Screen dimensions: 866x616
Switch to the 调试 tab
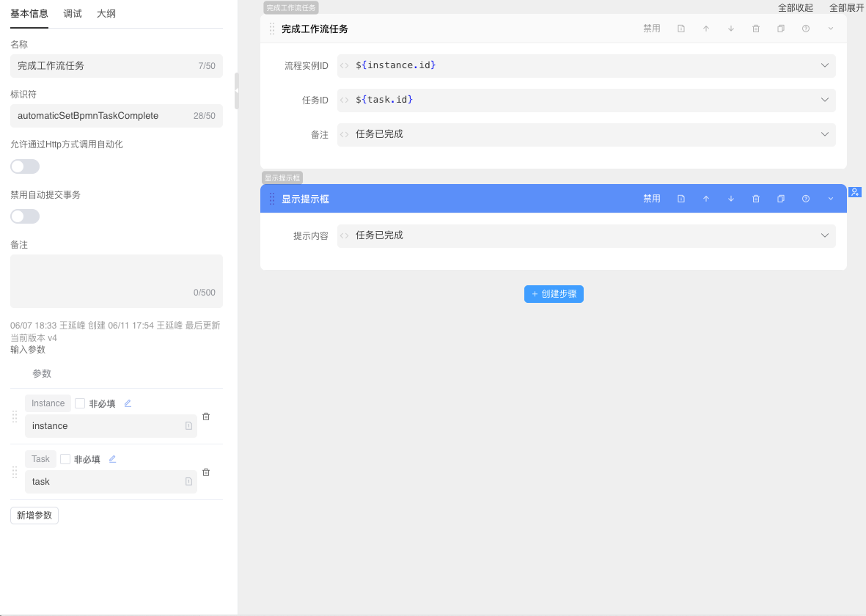73,13
